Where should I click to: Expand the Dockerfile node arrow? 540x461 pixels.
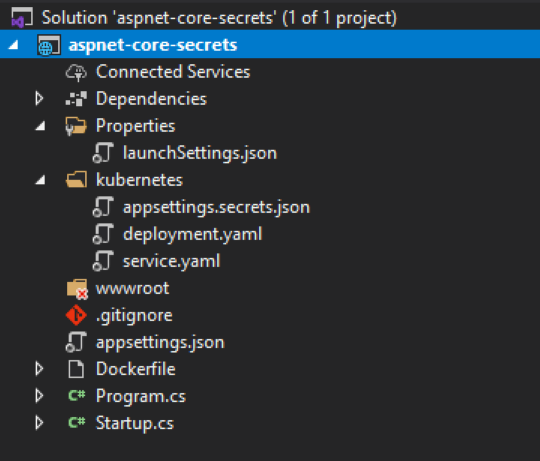[39, 369]
